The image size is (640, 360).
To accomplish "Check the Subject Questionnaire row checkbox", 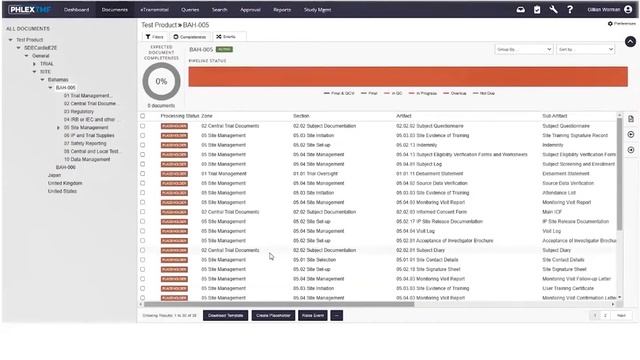I will coord(142,126).
